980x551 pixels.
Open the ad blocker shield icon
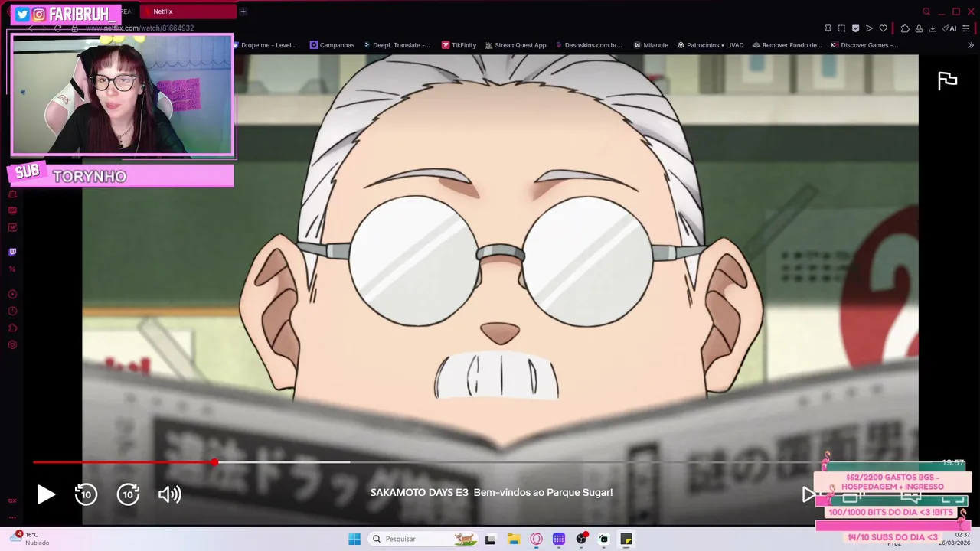click(855, 28)
